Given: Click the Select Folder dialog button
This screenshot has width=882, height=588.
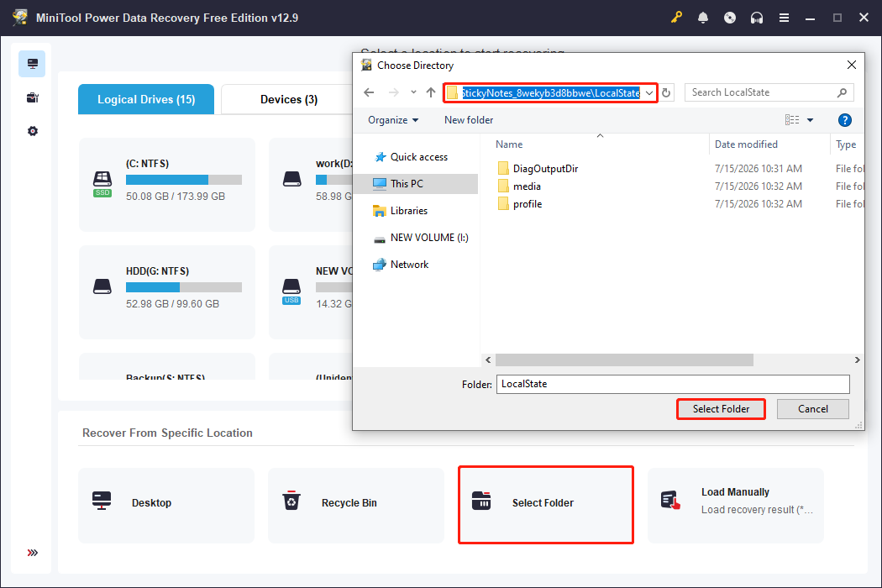Looking at the screenshot, I should [721, 409].
